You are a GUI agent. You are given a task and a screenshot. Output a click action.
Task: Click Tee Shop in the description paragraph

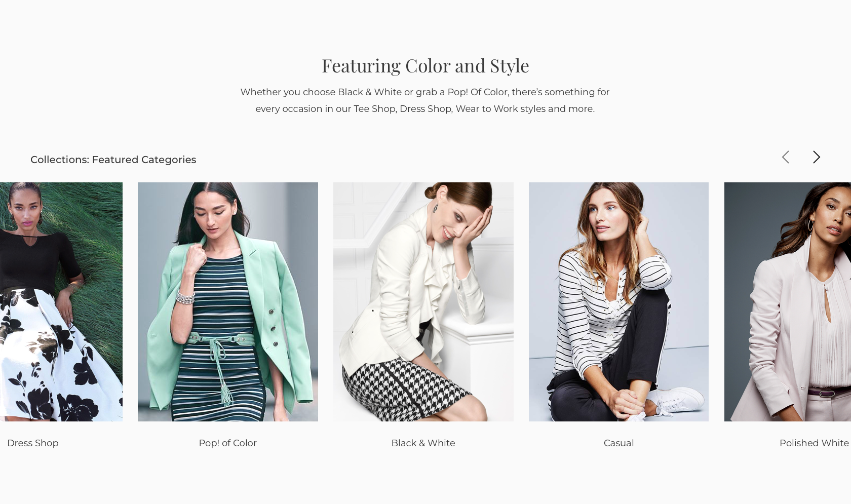point(374,108)
